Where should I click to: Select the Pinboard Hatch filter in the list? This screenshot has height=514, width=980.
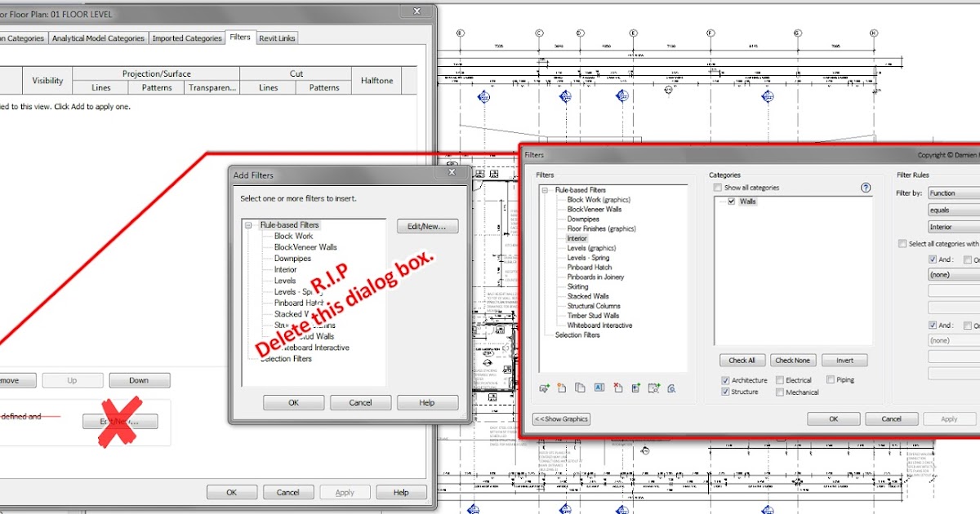click(588, 267)
